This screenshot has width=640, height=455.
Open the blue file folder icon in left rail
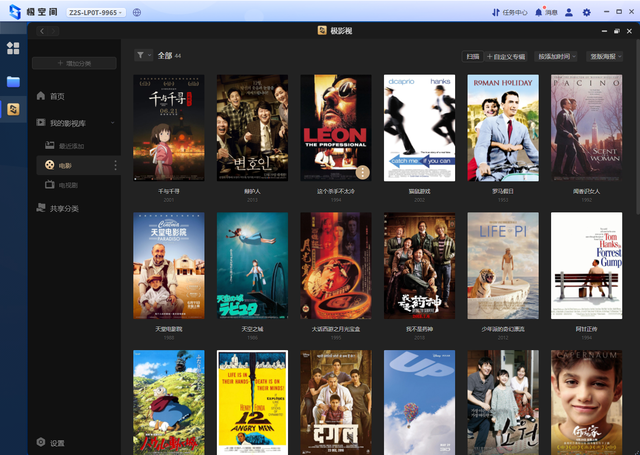[13, 82]
